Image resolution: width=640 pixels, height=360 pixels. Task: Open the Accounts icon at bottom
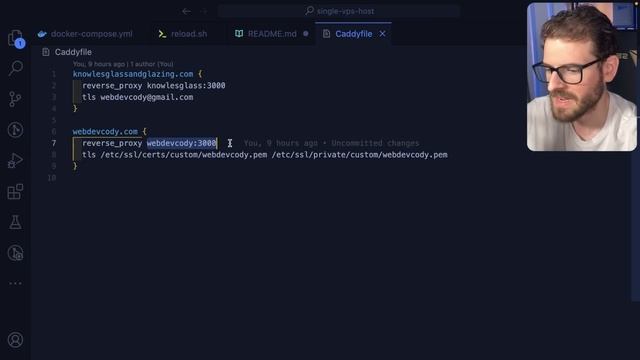[15, 340]
